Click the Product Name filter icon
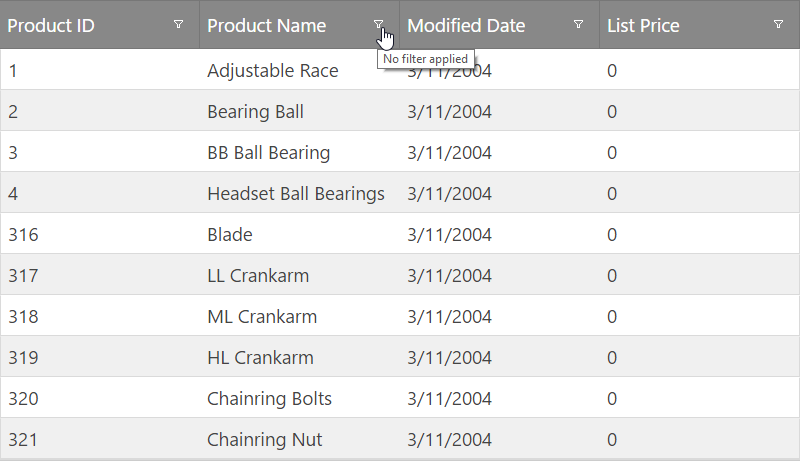The image size is (800, 461). coord(378,25)
